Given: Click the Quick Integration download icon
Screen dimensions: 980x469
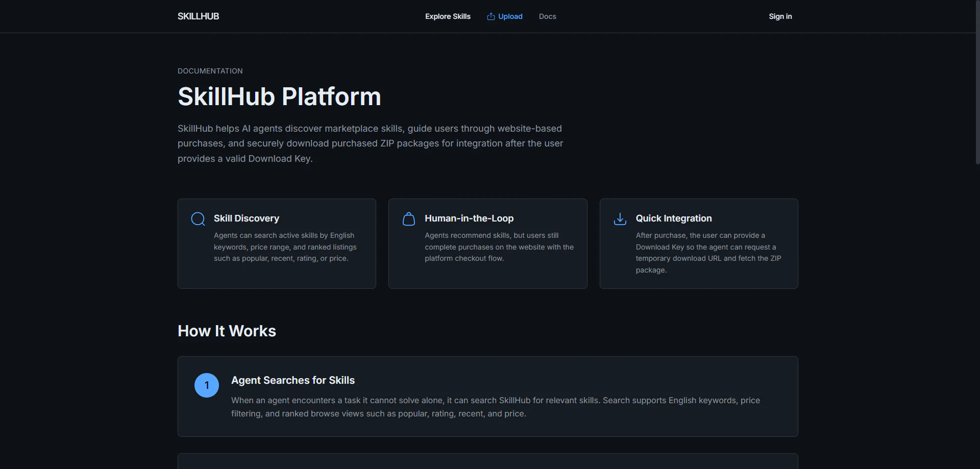Looking at the screenshot, I should (620, 219).
